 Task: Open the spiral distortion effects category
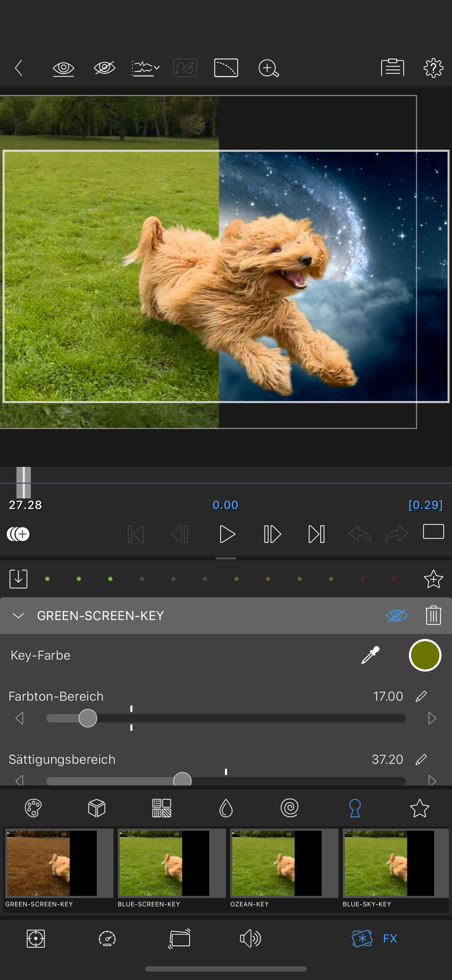point(289,808)
